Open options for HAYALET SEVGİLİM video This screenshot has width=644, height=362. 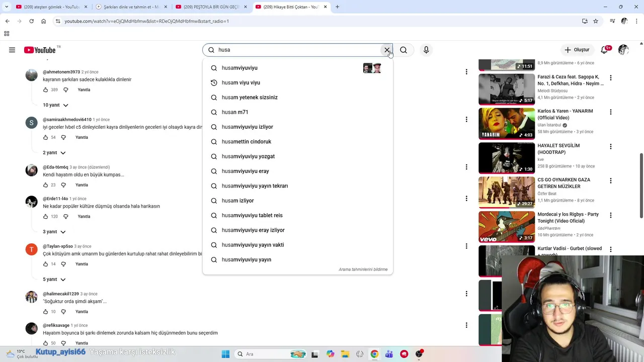coord(611,147)
